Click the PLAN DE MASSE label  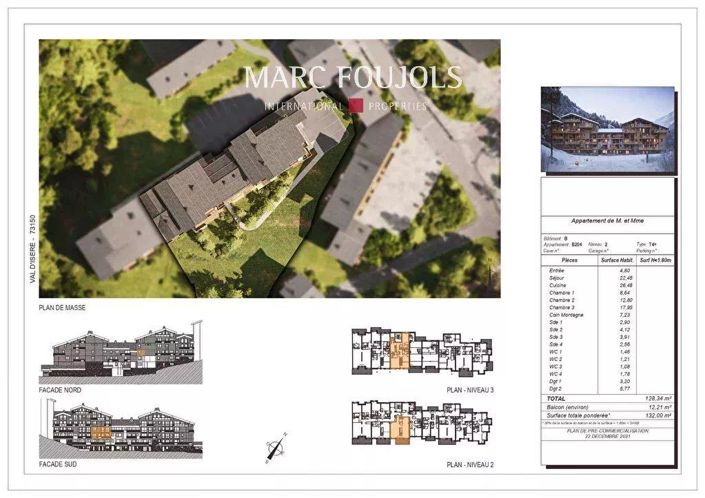click(x=61, y=309)
